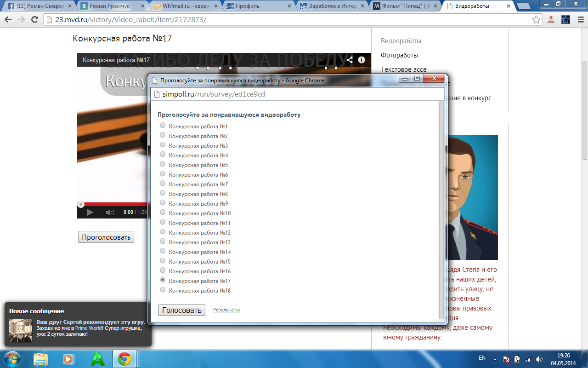The width and height of the screenshot is (588, 368).
Task: Open File Explorer from taskbar
Action: pyautogui.click(x=41, y=359)
